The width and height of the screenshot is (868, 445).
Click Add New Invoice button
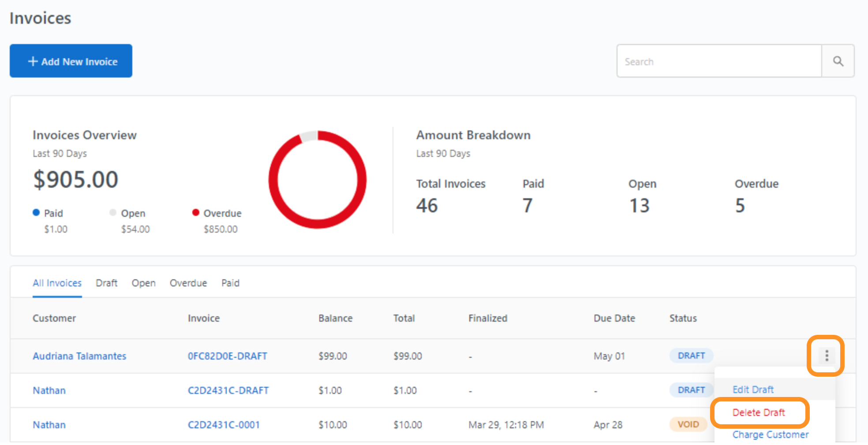71,61
